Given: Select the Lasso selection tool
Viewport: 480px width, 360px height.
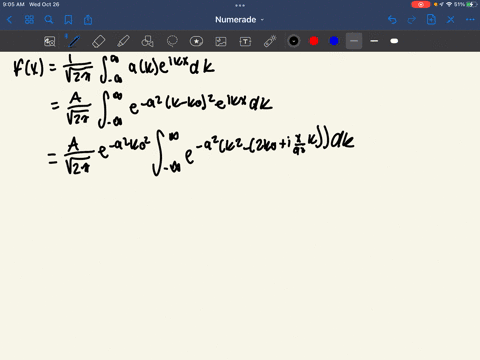Looking at the screenshot, I should coord(172,41).
